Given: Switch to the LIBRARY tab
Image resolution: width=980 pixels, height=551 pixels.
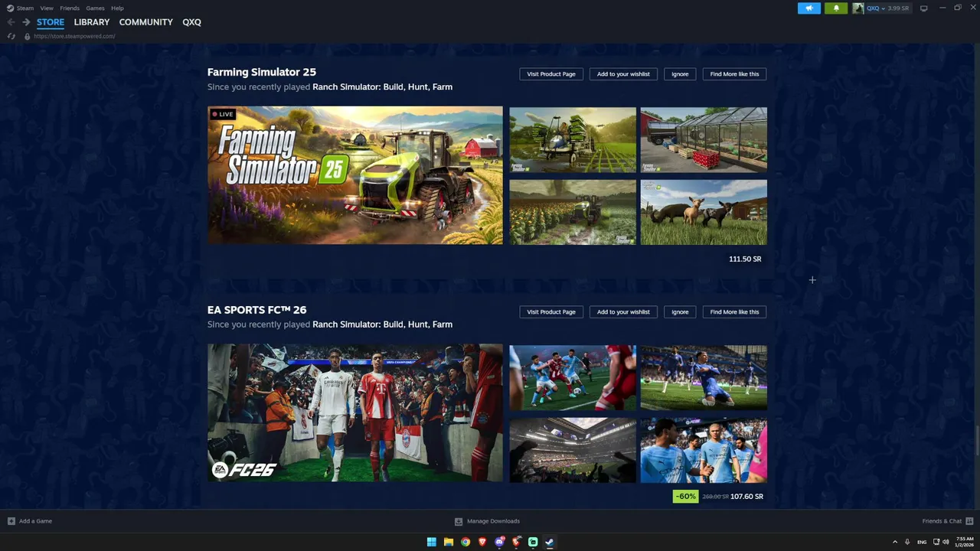Looking at the screenshot, I should pyautogui.click(x=92, y=22).
